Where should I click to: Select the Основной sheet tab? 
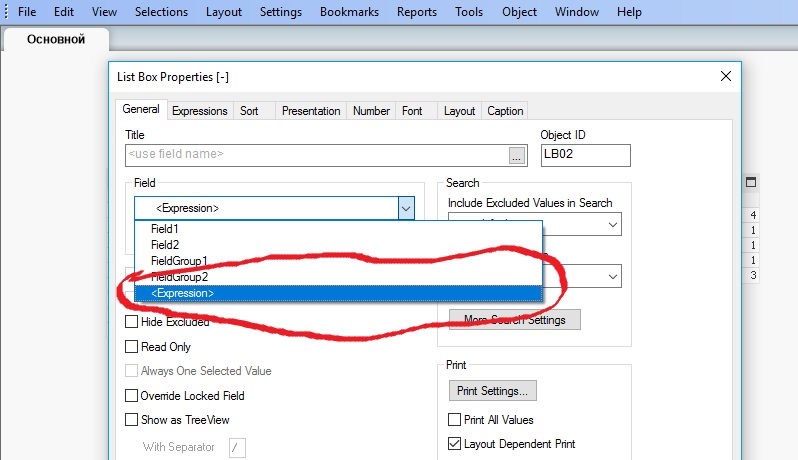[x=55, y=40]
